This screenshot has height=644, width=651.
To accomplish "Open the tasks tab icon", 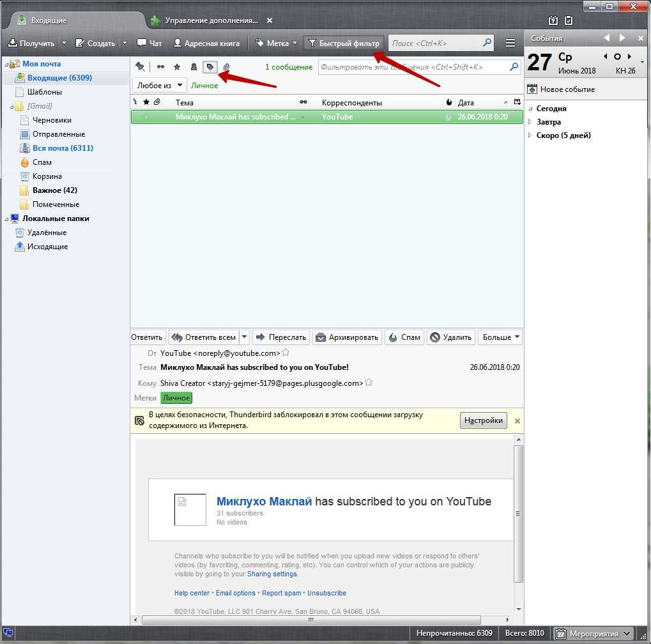I will [569, 20].
